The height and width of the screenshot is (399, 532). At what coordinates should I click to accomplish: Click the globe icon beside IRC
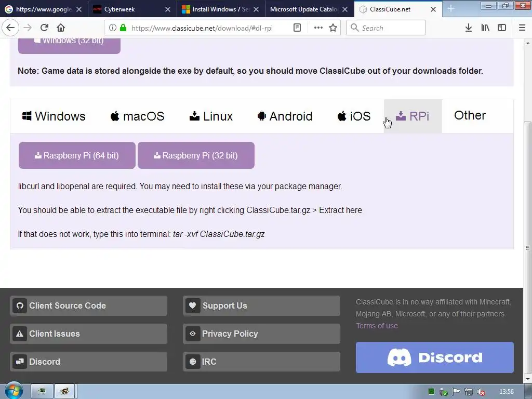192,362
